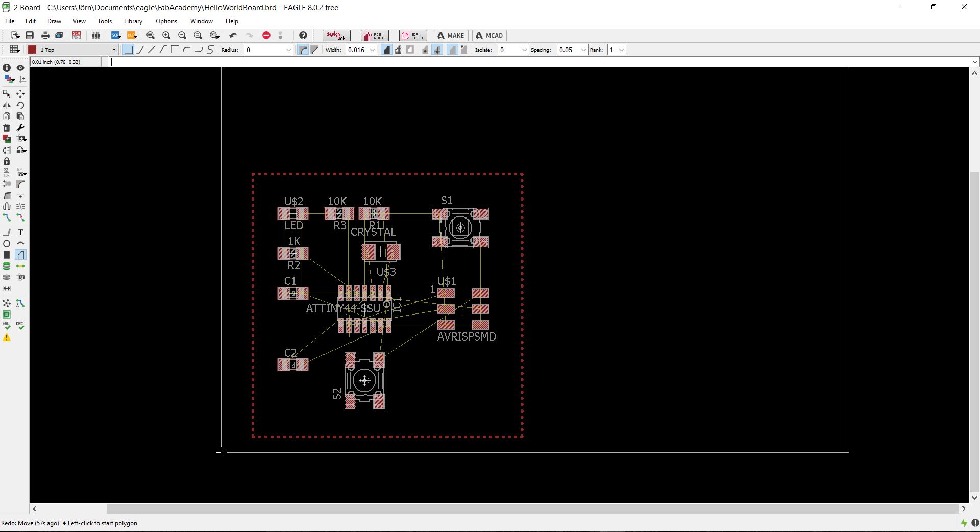Enable round miter style
Screen dimensions: 980x532
[303, 50]
